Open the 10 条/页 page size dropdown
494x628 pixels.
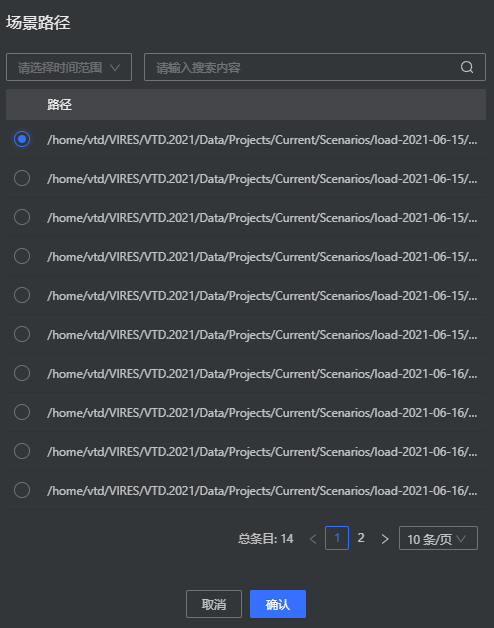(x=438, y=538)
